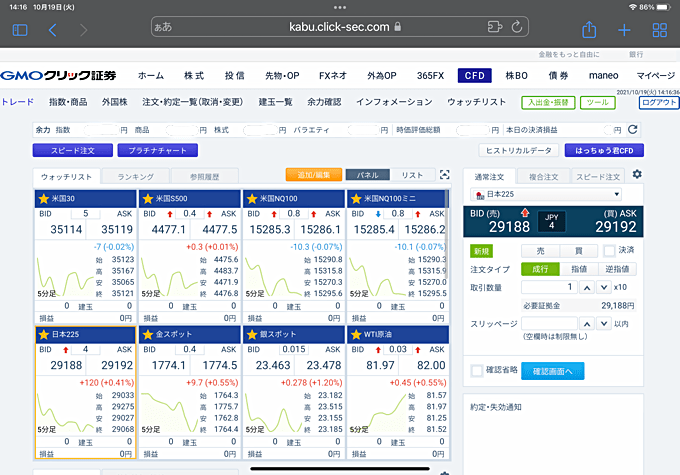Switch to 複合注文 tab

(543, 177)
